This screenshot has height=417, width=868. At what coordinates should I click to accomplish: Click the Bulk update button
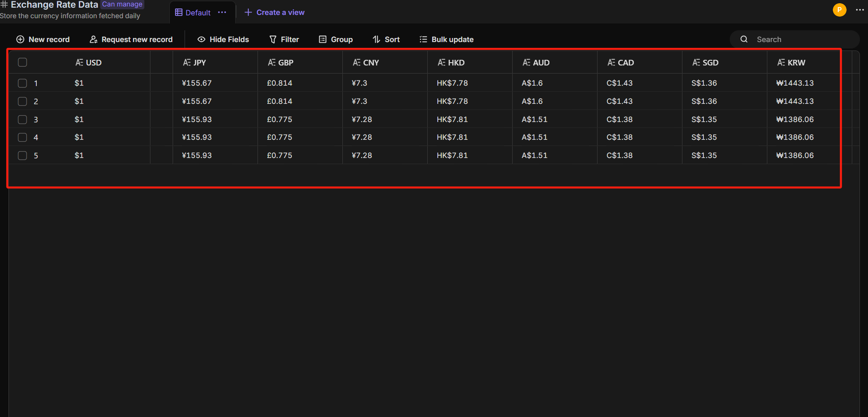coord(446,39)
